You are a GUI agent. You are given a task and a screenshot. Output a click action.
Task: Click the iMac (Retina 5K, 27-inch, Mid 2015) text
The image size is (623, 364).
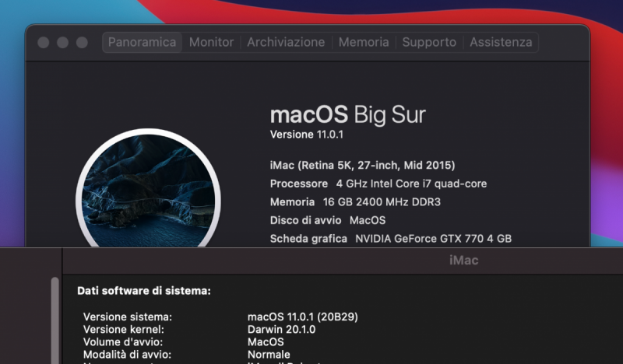[x=362, y=165]
